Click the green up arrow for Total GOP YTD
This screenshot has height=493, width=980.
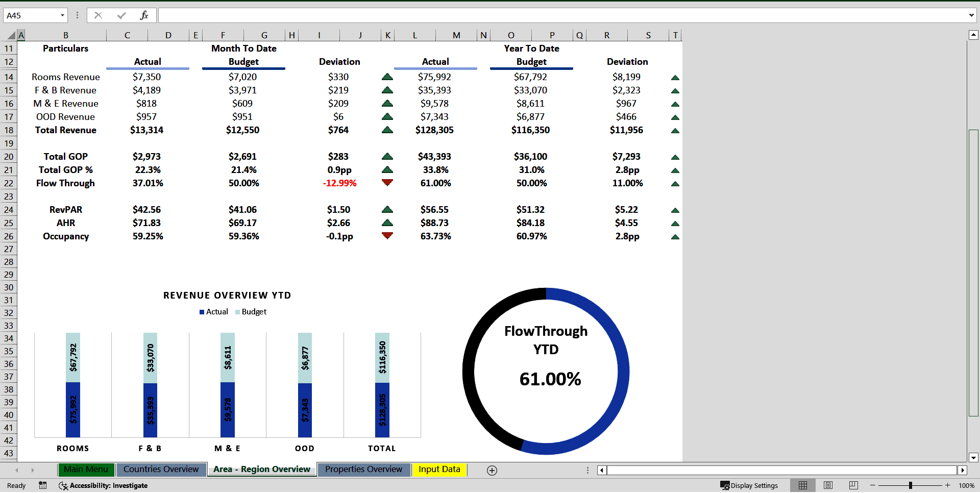click(x=675, y=157)
